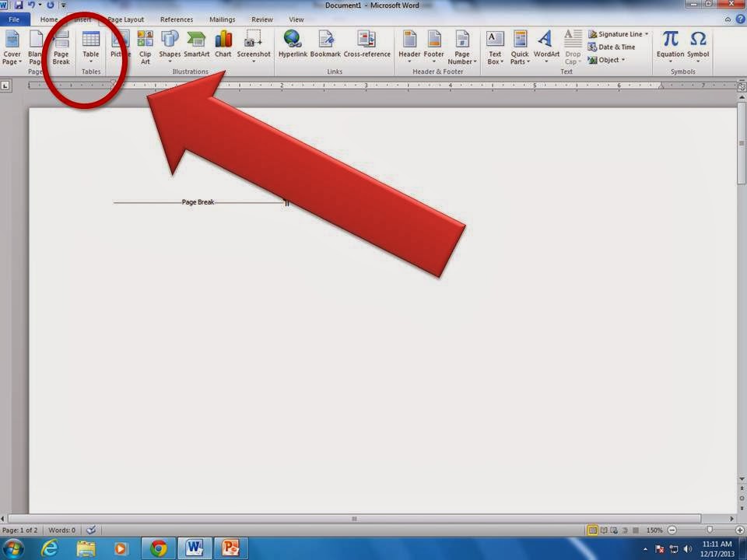Insert a Cover Page
This screenshot has height=560, width=747.
pyautogui.click(x=12, y=45)
